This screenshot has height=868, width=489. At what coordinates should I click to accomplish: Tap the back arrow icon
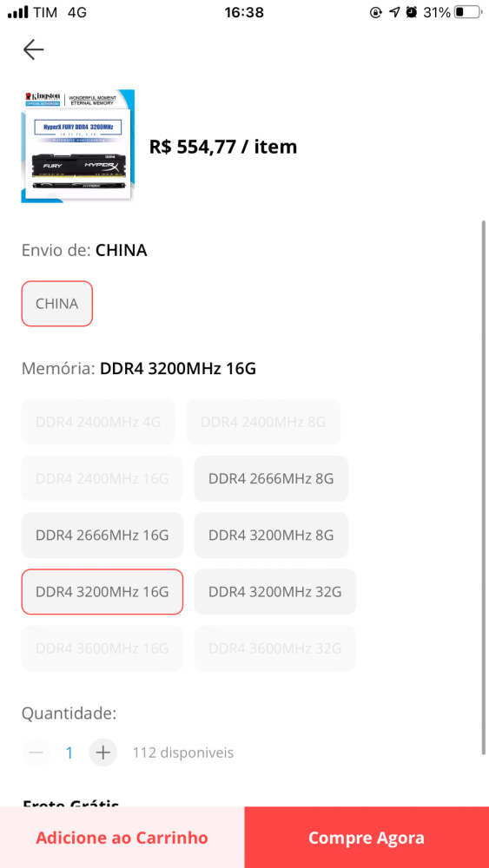pos(33,49)
